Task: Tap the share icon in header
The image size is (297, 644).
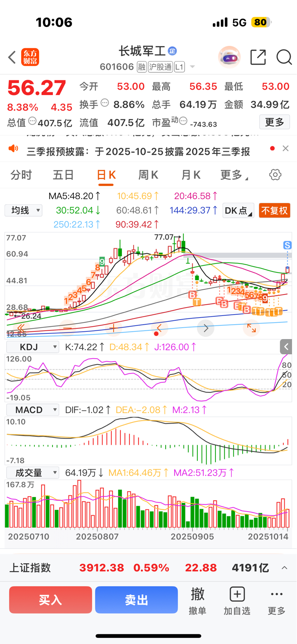Action: tap(258, 57)
